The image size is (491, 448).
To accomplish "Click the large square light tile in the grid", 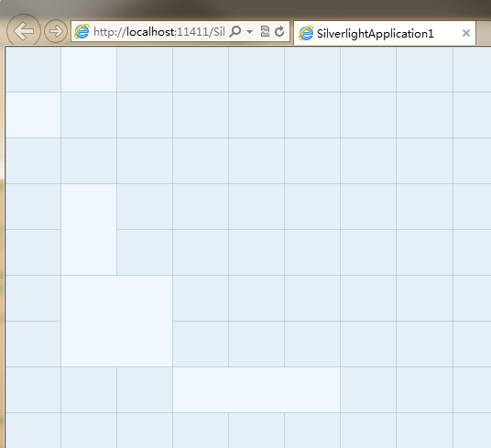I will [x=117, y=321].
